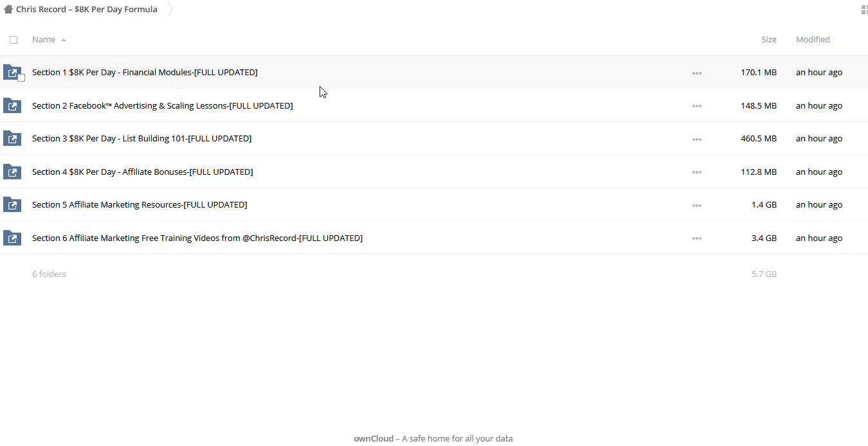
Task: Open Section 5 Affiliate Marketing Resources folder
Action: pyautogui.click(x=140, y=205)
